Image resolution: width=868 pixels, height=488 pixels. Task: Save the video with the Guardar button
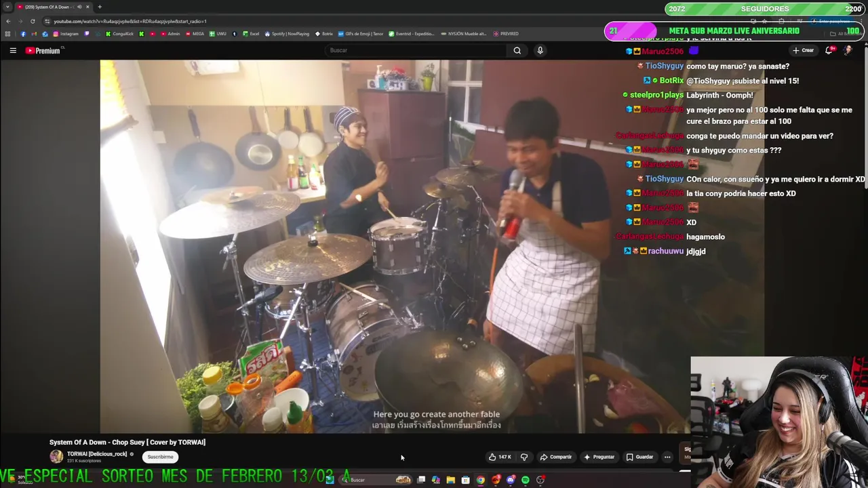click(639, 457)
